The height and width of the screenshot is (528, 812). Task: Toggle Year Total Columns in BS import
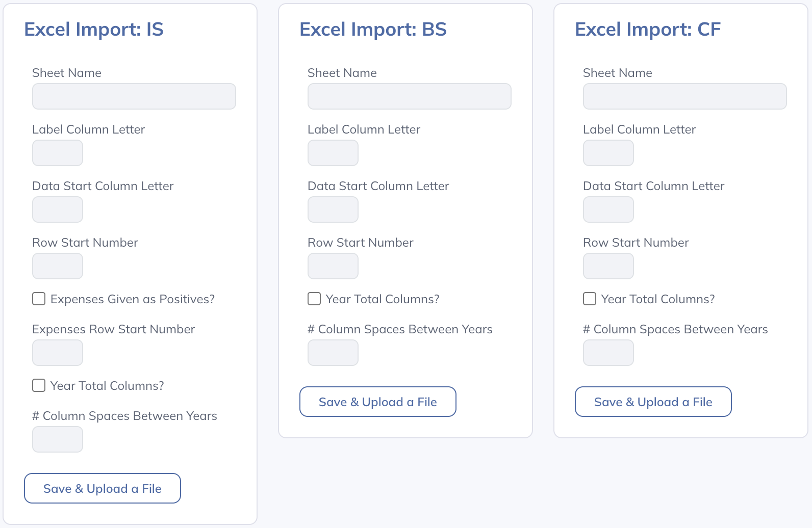(314, 299)
